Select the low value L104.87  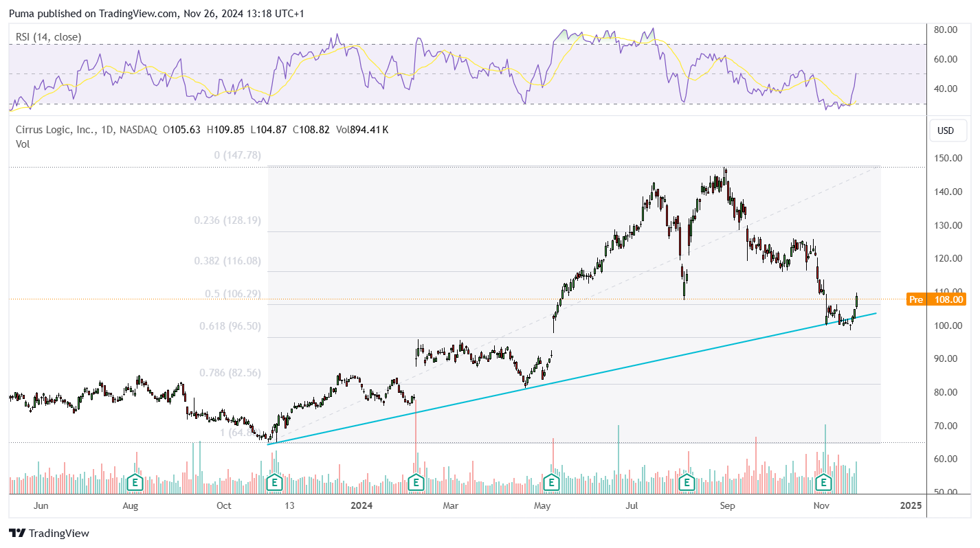[x=268, y=129]
